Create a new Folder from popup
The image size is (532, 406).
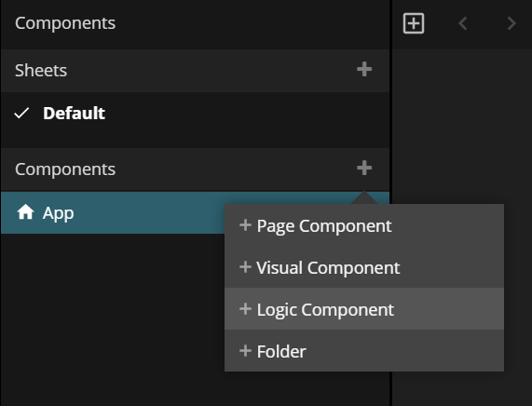(364, 351)
